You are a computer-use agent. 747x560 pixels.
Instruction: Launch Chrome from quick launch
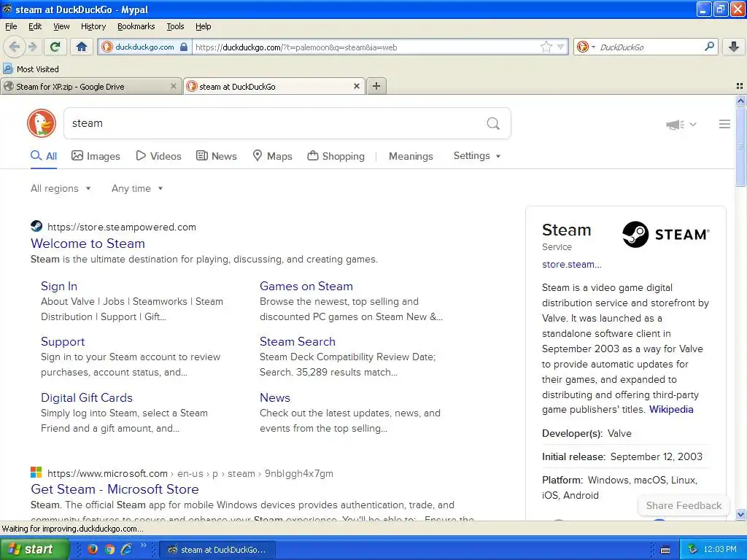coord(109,549)
